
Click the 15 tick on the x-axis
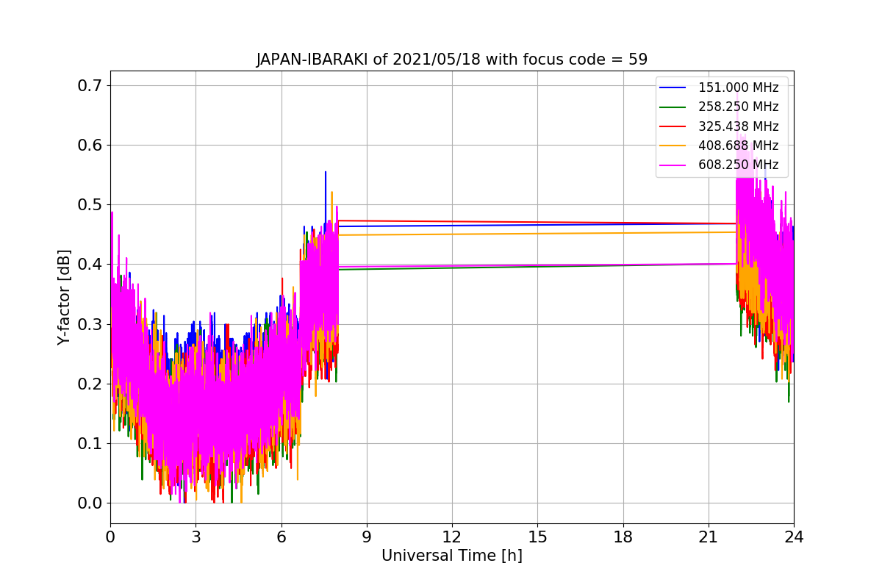click(x=537, y=537)
